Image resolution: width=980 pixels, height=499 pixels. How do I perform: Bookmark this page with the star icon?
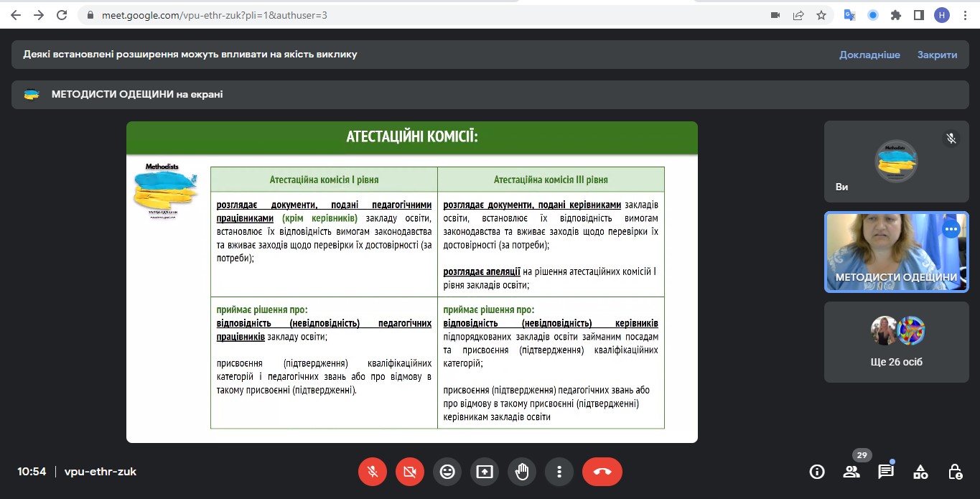821,15
